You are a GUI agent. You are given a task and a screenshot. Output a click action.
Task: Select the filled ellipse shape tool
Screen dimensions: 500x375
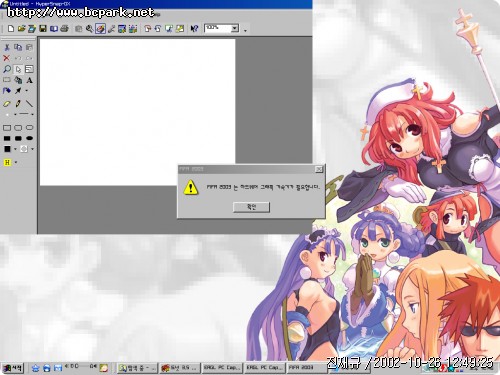pyautogui.click(x=29, y=138)
